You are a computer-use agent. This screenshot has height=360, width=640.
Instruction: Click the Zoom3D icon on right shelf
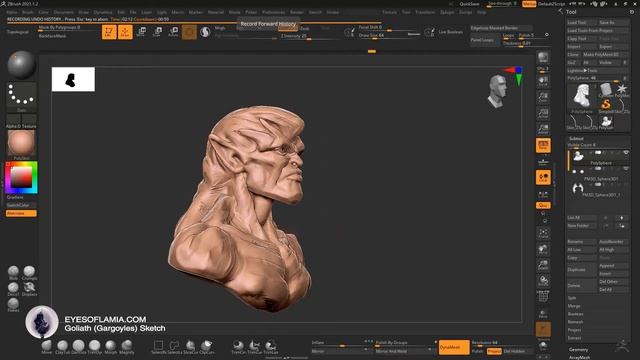[543, 265]
